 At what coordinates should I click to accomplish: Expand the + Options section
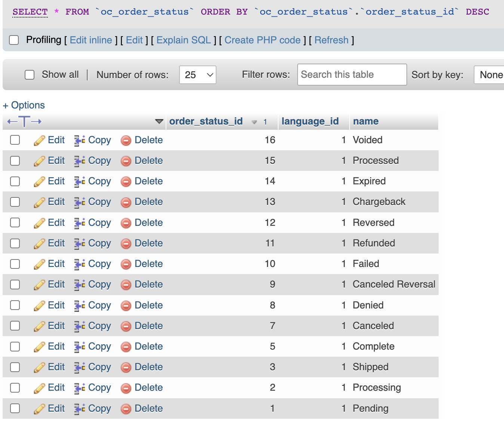point(24,105)
